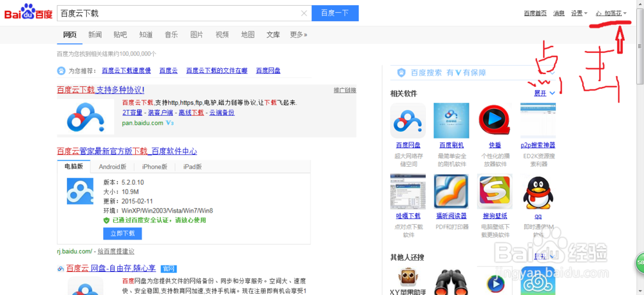This screenshot has height=295, width=644.
Task: Click the 百度云下载的文件在哪 suggestion
Action: click(217, 71)
